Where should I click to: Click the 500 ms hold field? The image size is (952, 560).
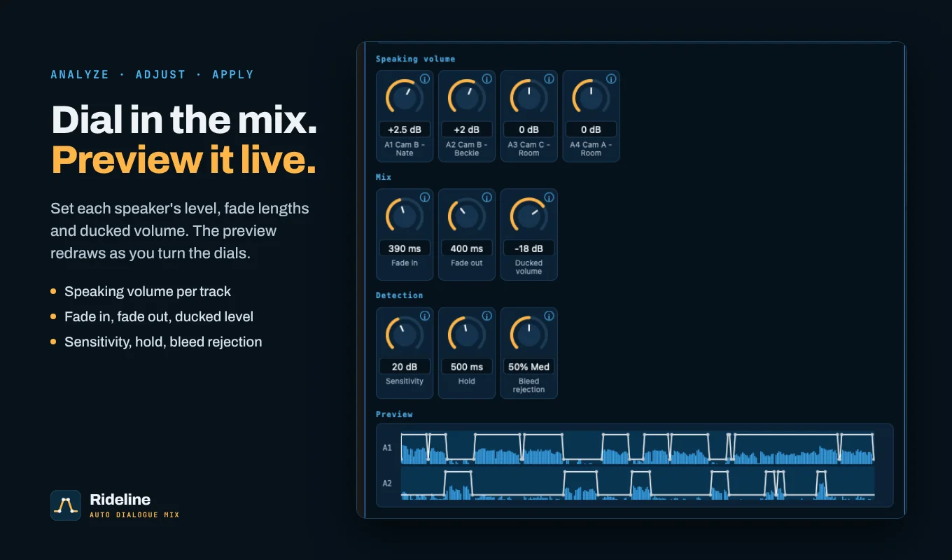(467, 367)
